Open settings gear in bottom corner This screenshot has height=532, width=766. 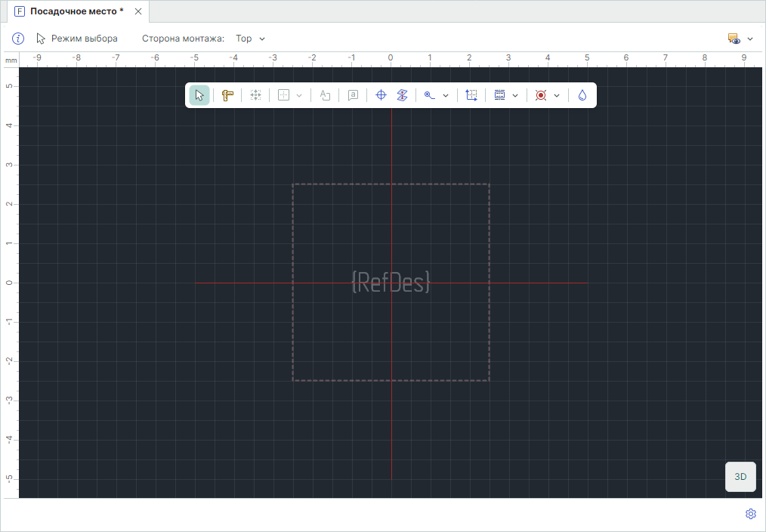[x=750, y=514]
